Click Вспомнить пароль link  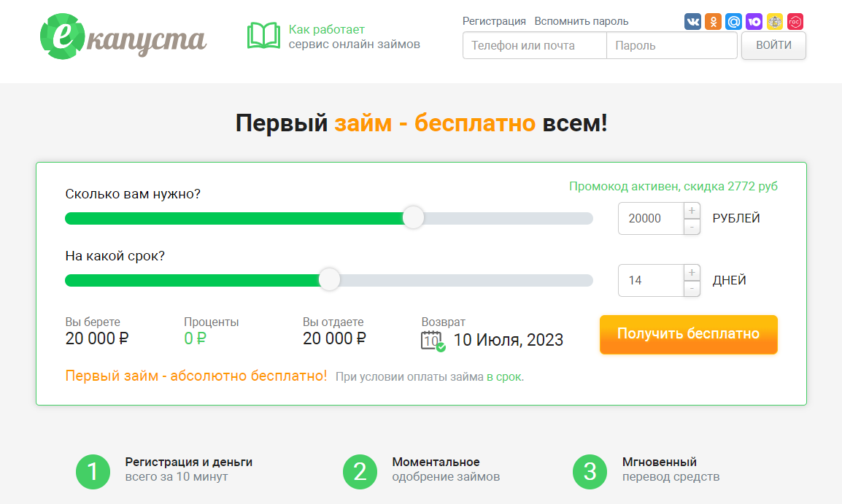pos(581,21)
